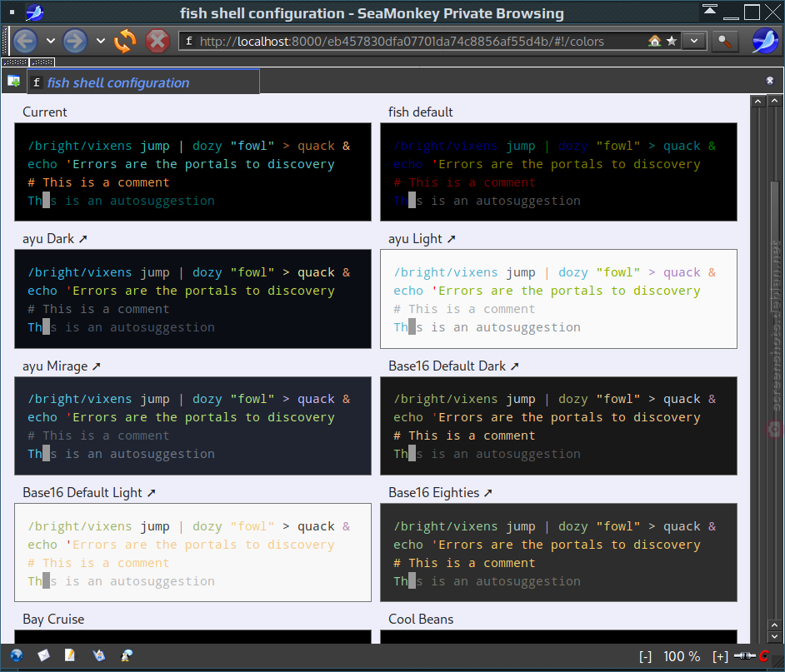
Task: Click the scrollbar down arrow button
Action: click(x=774, y=637)
